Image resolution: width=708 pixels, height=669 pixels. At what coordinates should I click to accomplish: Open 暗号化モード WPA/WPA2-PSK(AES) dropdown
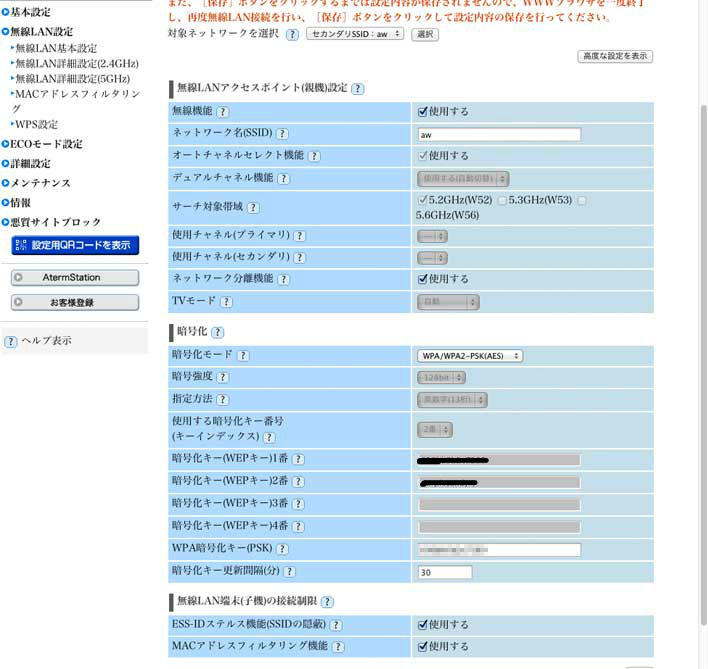[x=470, y=356]
